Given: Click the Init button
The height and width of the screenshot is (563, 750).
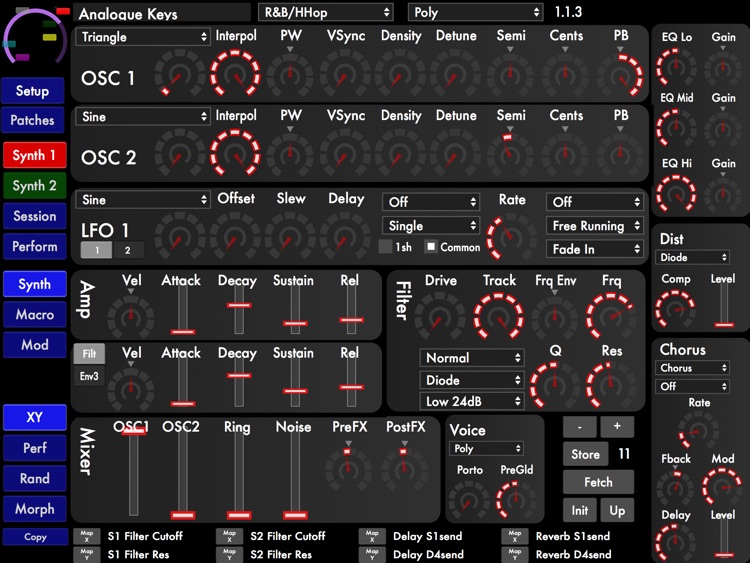Looking at the screenshot, I should 580,510.
